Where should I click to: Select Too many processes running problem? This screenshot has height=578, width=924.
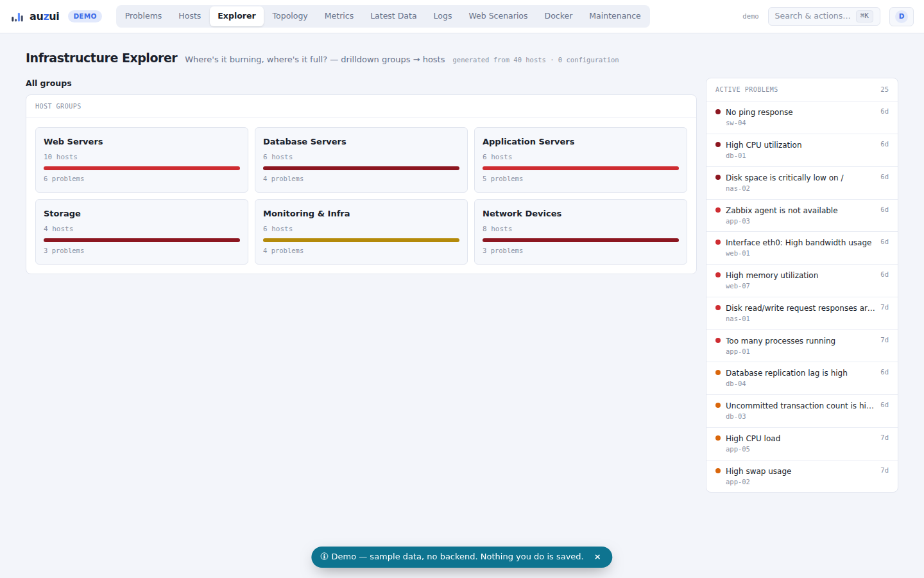coord(802,346)
